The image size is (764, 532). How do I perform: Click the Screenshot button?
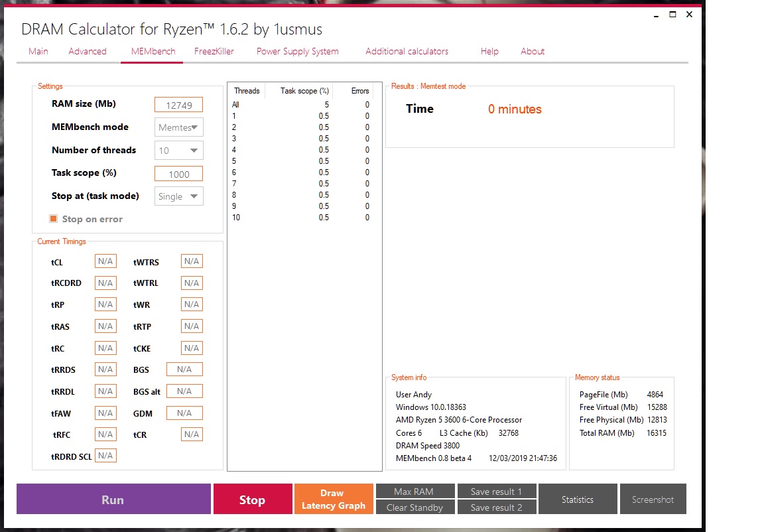(x=653, y=499)
